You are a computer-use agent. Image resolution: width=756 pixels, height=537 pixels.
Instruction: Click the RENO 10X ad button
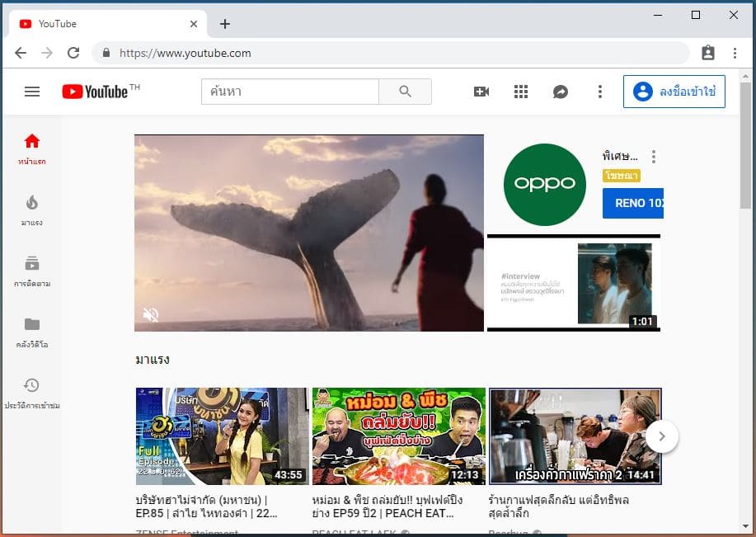tap(633, 203)
